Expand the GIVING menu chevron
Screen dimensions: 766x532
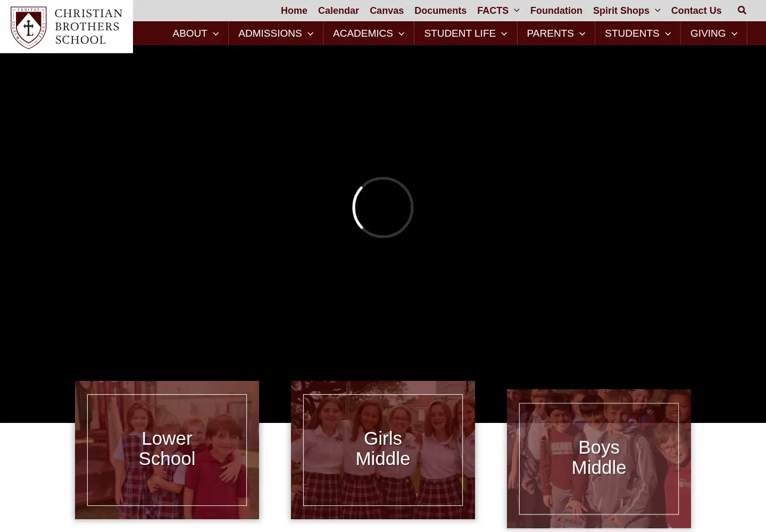tap(734, 34)
